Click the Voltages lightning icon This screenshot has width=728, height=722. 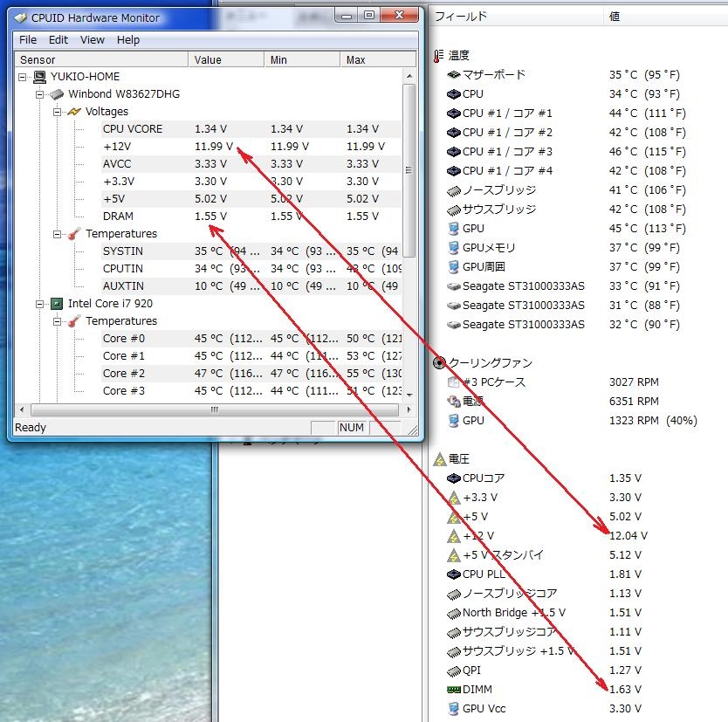[x=74, y=112]
